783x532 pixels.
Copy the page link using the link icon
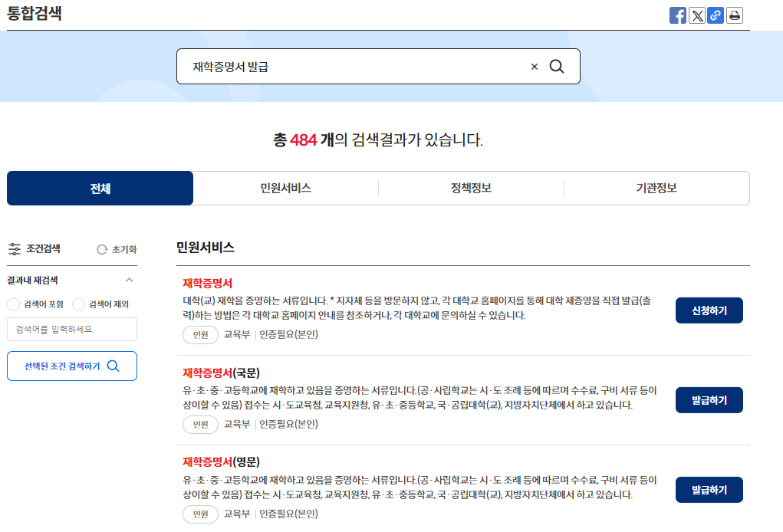coord(716,15)
